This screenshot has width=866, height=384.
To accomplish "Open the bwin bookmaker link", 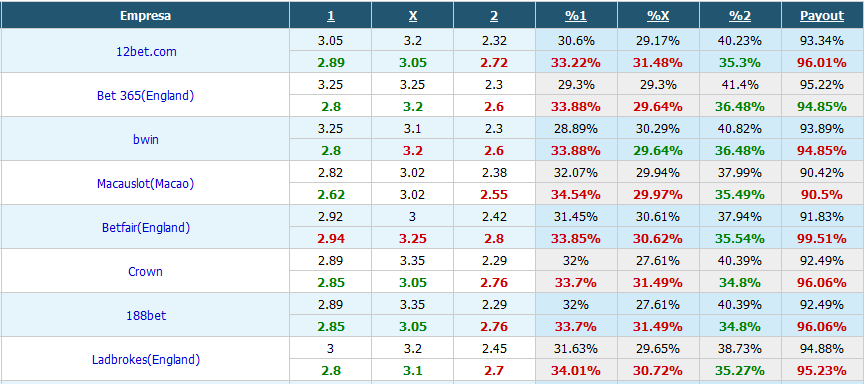I will point(145,139).
